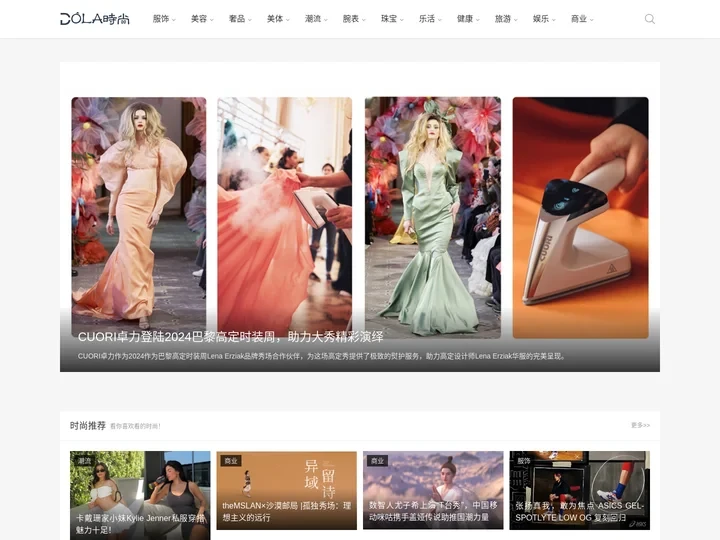Click the 更多>> link

pos(640,425)
